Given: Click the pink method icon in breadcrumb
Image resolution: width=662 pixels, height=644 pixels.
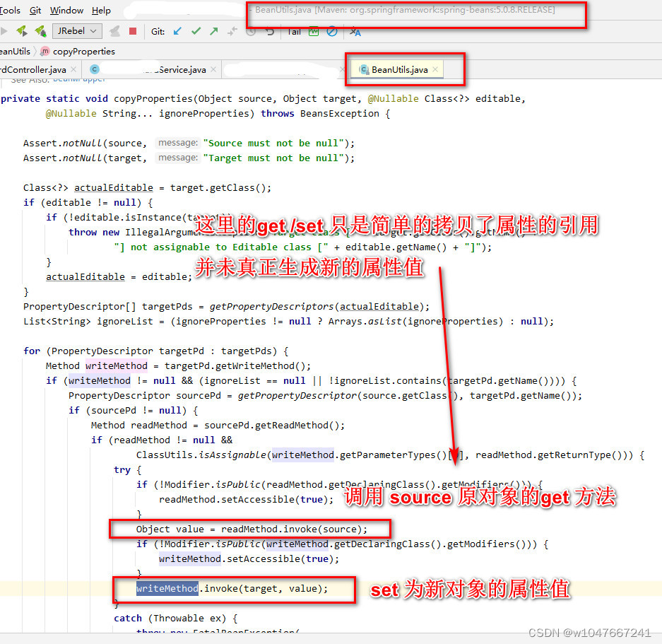Looking at the screenshot, I should point(45,51).
